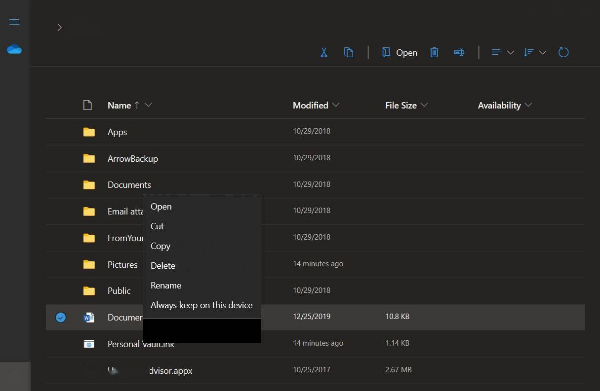This screenshot has width=600, height=391.
Task: Click the Rename icon in toolbar
Action: coord(459,52)
